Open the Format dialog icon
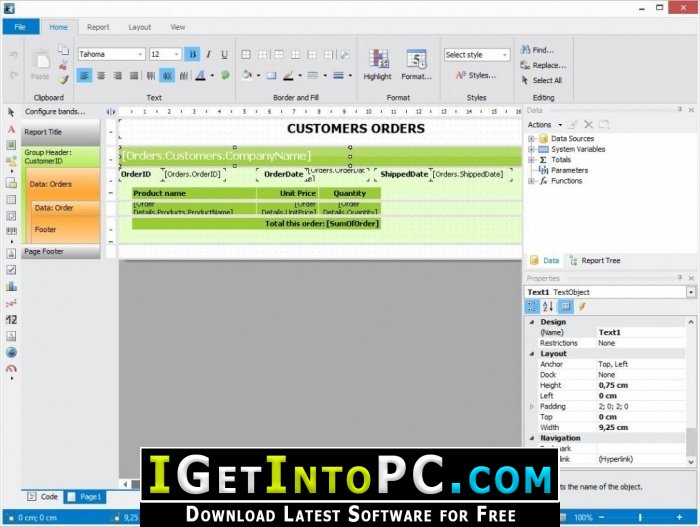 tap(416, 59)
